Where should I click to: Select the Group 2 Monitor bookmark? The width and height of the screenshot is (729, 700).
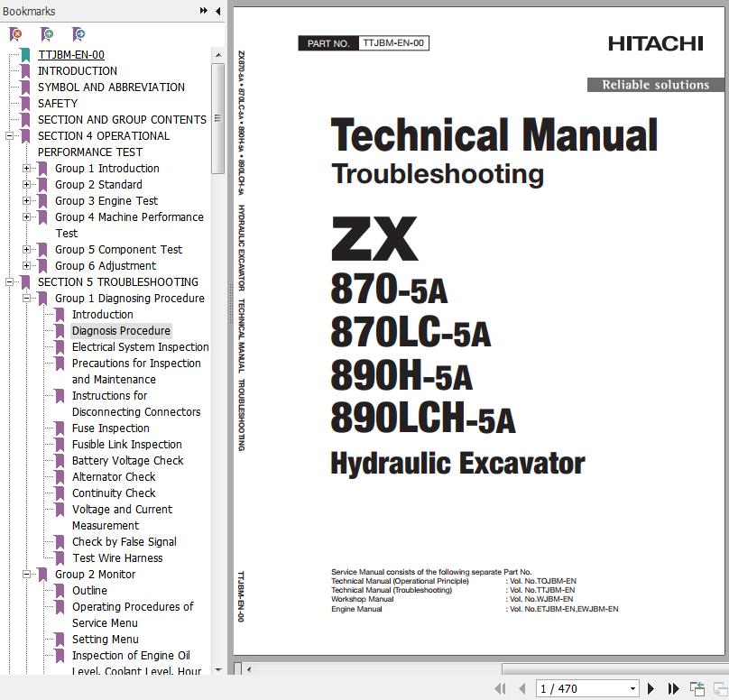coord(96,575)
